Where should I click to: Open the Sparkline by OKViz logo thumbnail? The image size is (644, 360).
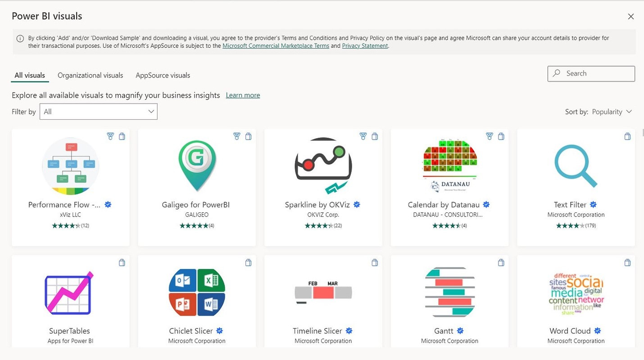pos(323,166)
